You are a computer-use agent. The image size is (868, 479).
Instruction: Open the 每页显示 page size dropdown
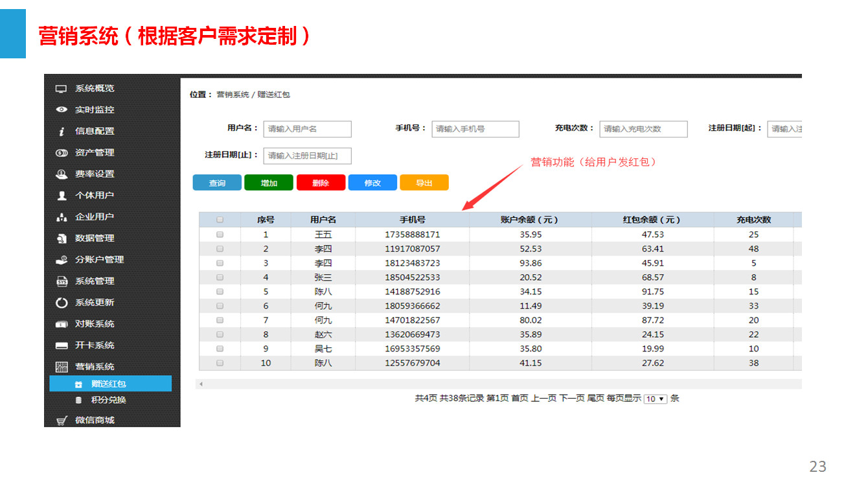click(x=655, y=399)
